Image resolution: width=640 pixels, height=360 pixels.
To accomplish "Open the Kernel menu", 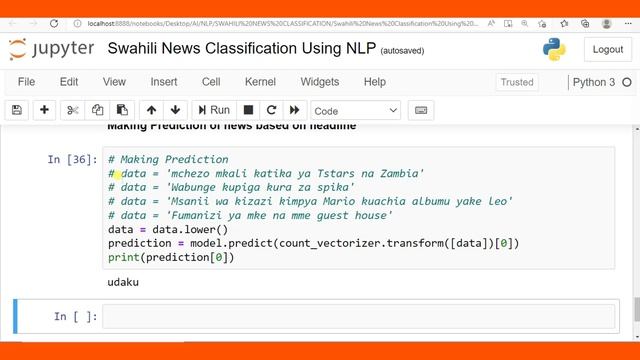I will pos(260,82).
